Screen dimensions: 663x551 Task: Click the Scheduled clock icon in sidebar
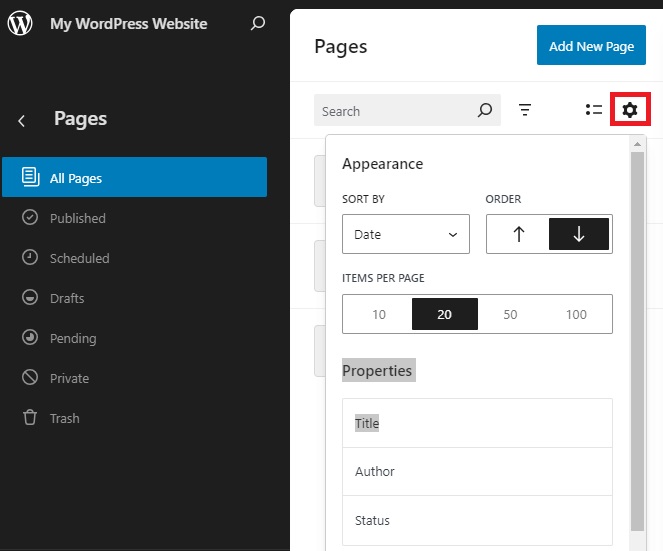30,258
